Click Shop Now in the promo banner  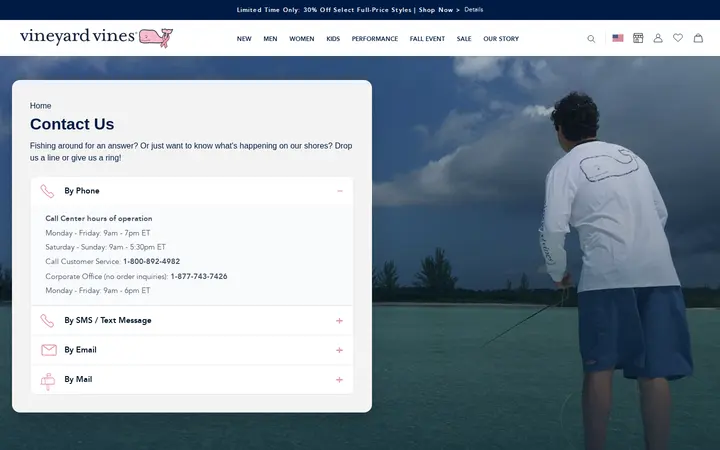coord(439,10)
